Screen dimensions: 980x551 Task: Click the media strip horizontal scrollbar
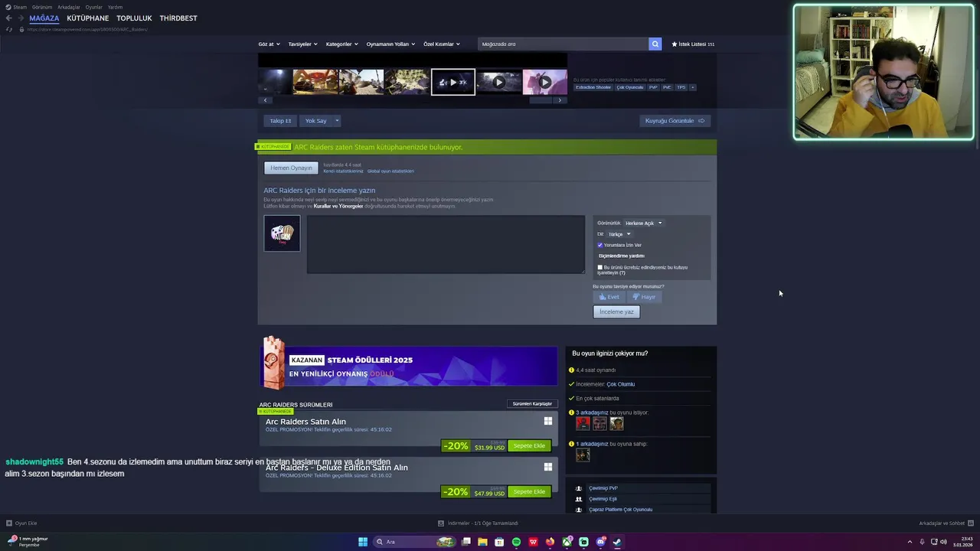click(541, 100)
